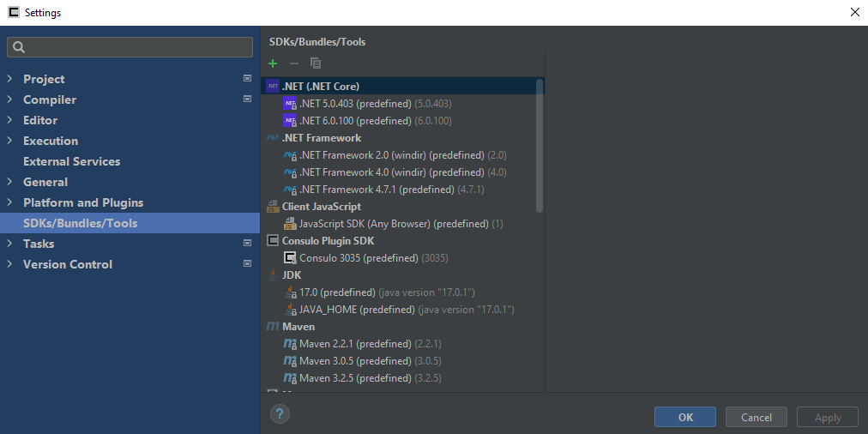Image resolution: width=868 pixels, height=434 pixels.
Task: Select the JDK group row
Action: (x=402, y=275)
